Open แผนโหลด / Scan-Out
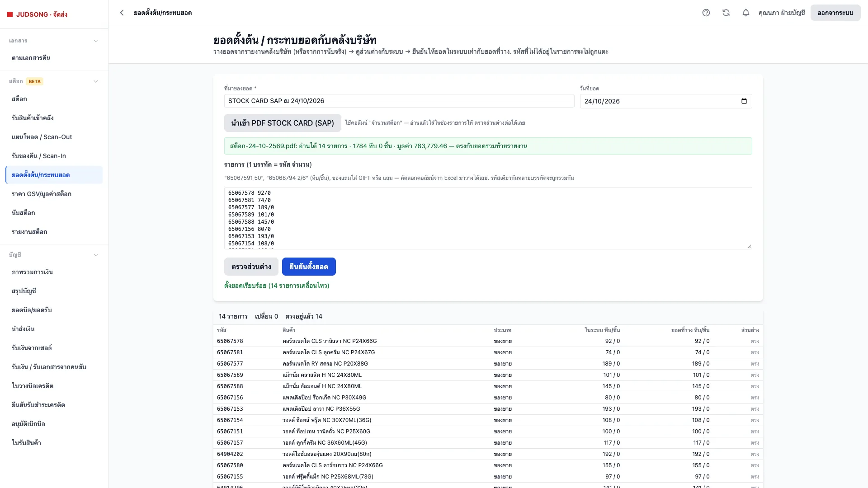The image size is (868, 488). click(x=54, y=137)
